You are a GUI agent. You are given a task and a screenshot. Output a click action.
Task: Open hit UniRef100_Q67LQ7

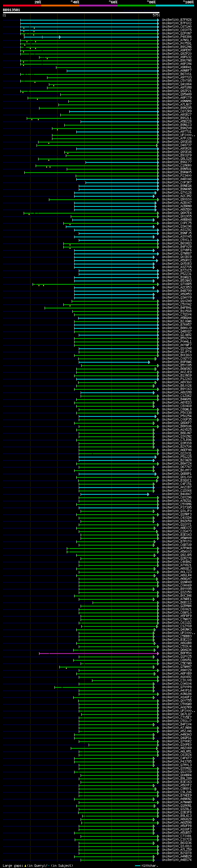click(x=176, y=714)
